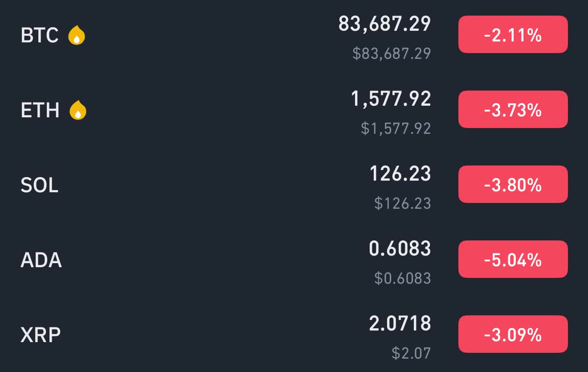Tap the $126.23 USD value under SOL
The image size is (588, 372).
[403, 203]
